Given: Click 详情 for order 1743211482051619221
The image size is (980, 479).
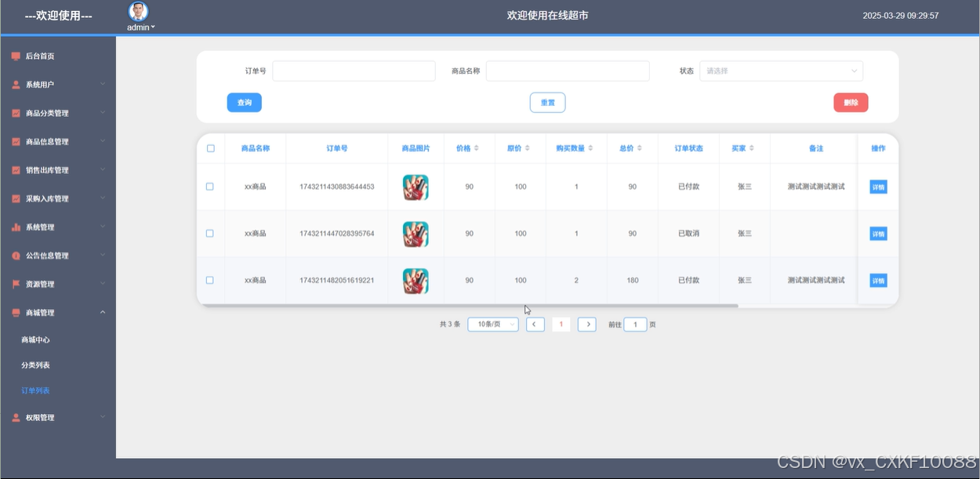Looking at the screenshot, I should (x=878, y=281).
